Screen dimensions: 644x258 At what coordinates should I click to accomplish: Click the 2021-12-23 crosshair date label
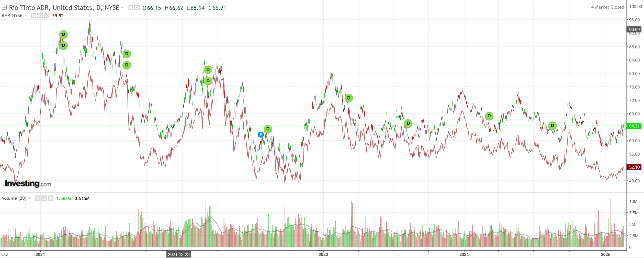click(179, 254)
